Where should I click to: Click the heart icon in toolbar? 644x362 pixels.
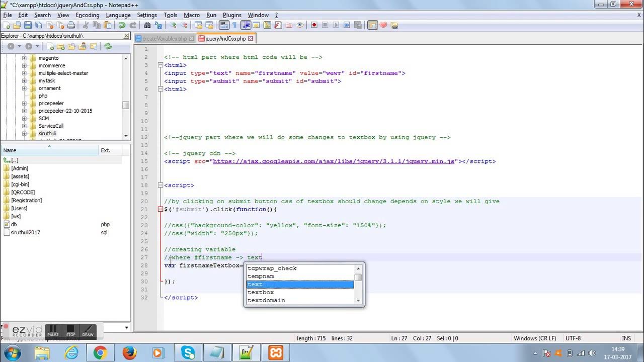[x=383, y=25]
